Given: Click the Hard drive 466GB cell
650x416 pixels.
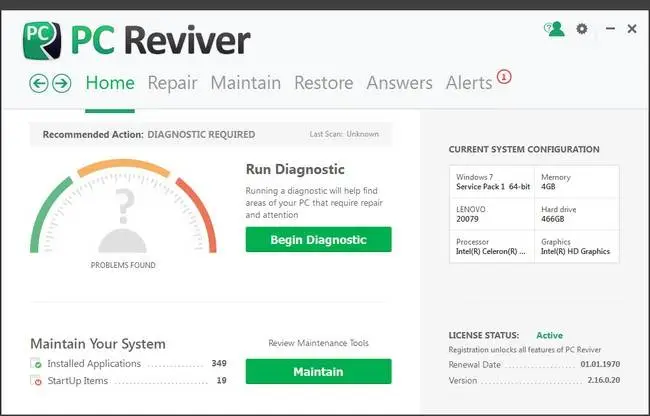Looking at the screenshot, I should (577, 214).
